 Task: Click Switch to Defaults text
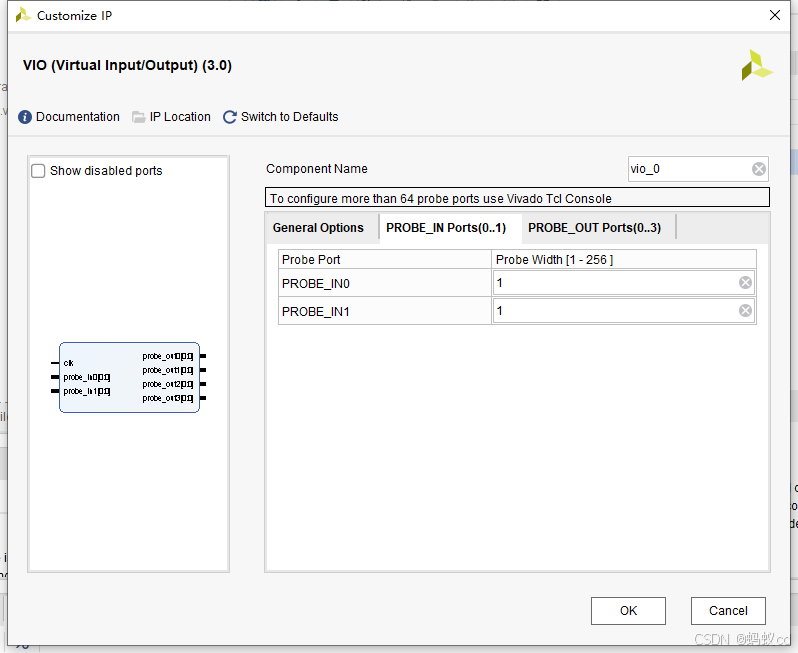point(290,117)
